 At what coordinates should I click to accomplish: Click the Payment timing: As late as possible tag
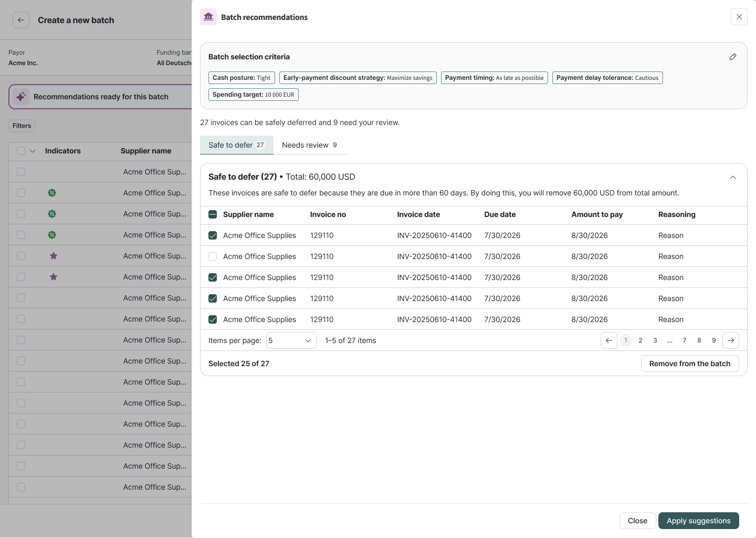495,78
